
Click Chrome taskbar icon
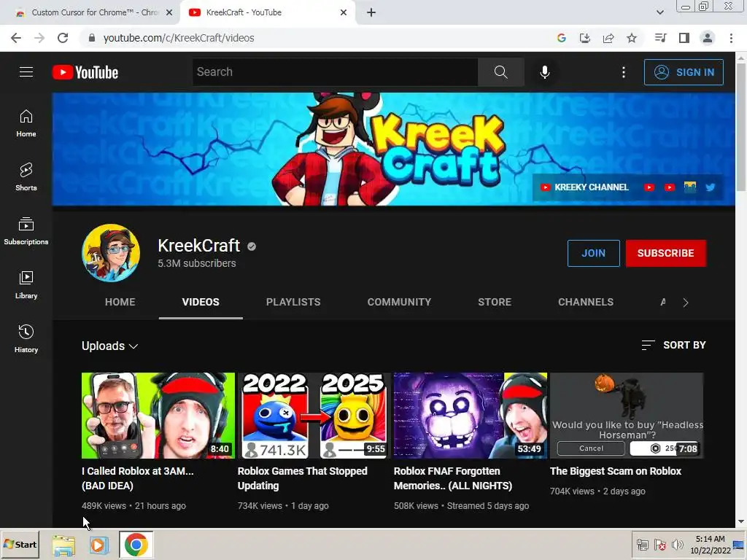tap(136, 545)
